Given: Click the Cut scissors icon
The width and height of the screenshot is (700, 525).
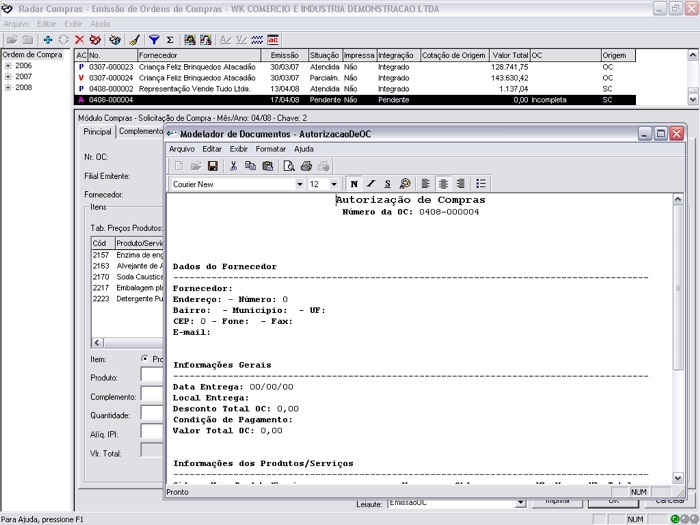Looking at the screenshot, I should pyautogui.click(x=236, y=166).
